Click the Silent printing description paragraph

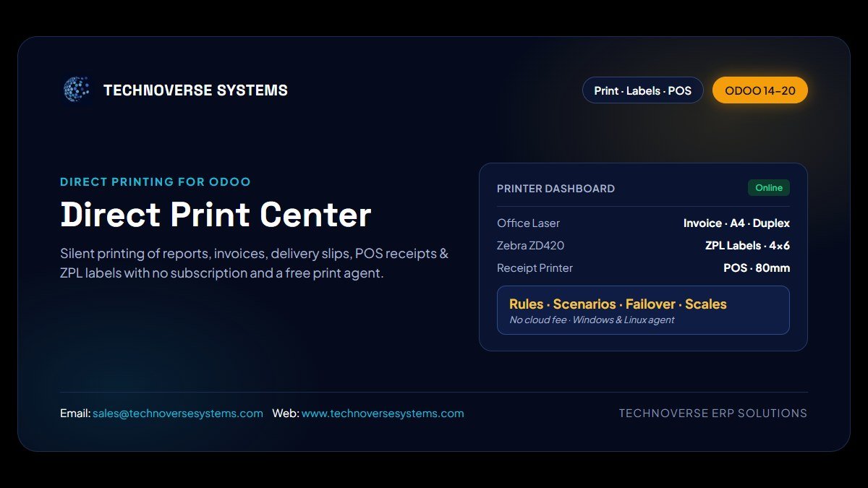tap(255, 264)
